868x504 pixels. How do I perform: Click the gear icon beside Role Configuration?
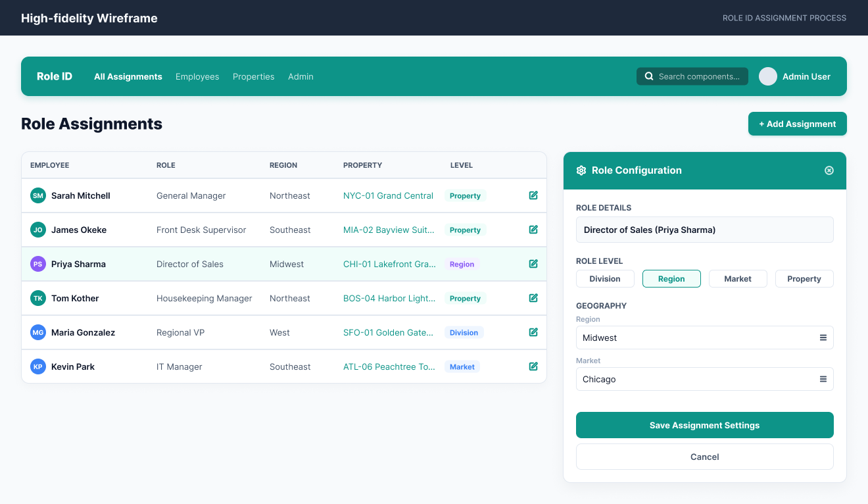581,170
